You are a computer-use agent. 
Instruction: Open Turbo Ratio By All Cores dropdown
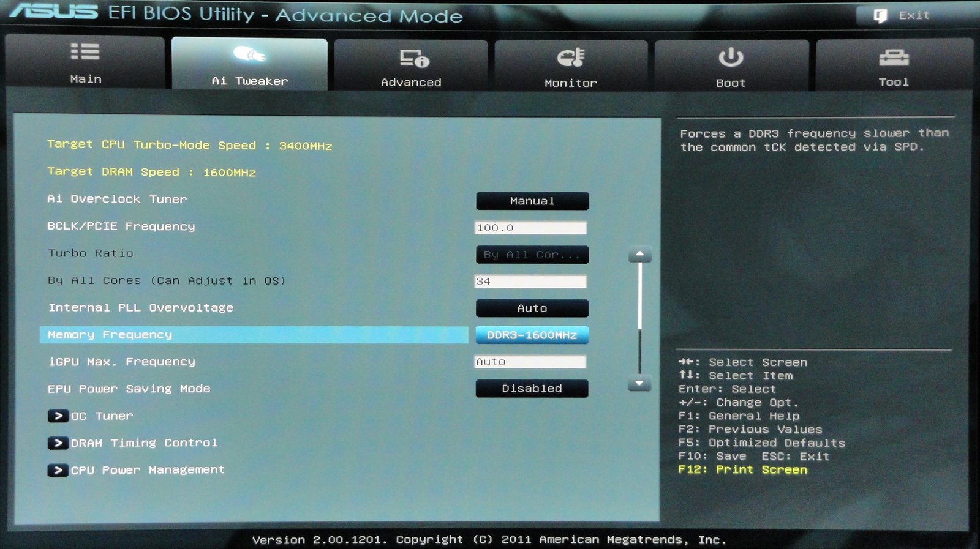pyautogui.click(x=532, y=255)
